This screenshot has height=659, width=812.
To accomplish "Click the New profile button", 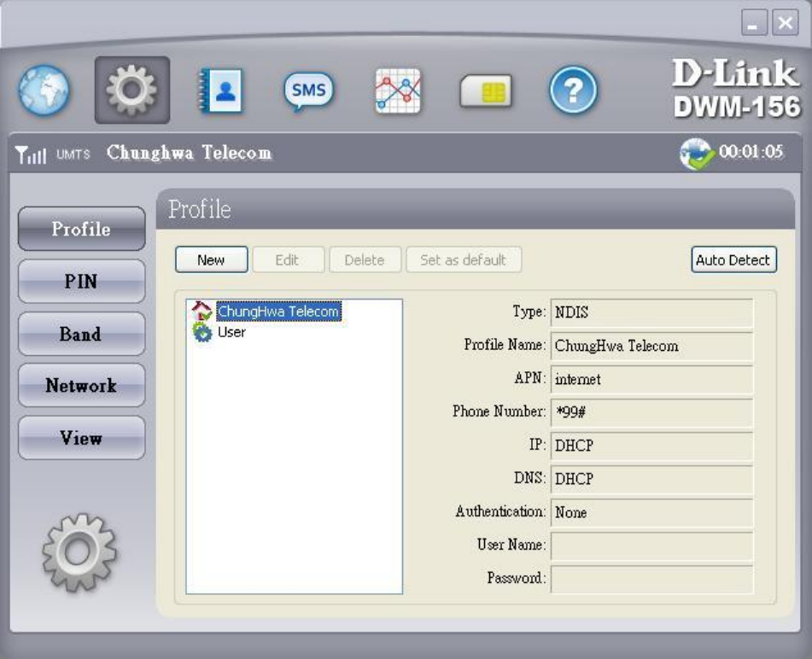I will 211,260.
